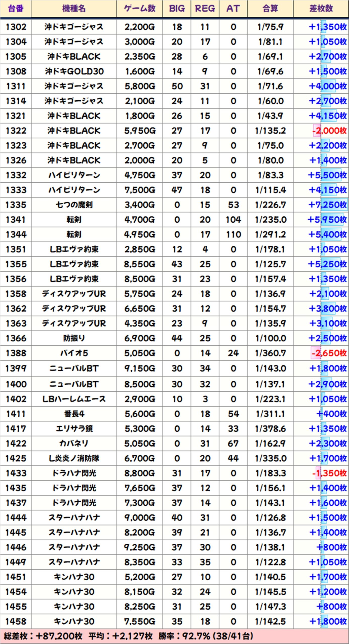Click 沖ドキBLACK name in row 1305
The height and width of the screenshot is (644, 349).
click(x=74, y=57)
